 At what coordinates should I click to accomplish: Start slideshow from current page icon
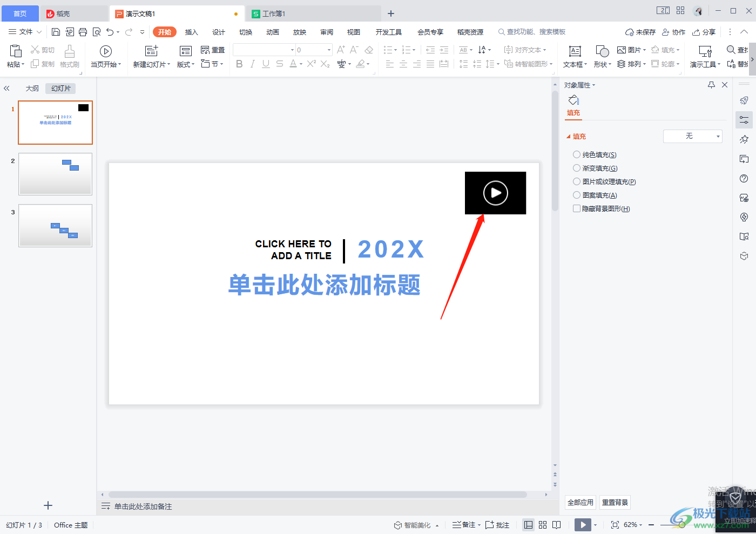[106, 51]
